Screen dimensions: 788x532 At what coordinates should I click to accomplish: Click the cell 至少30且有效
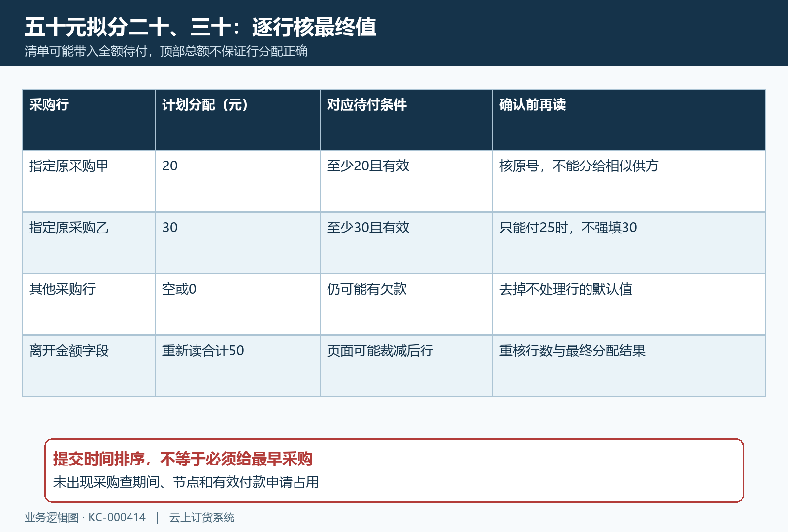368,228
